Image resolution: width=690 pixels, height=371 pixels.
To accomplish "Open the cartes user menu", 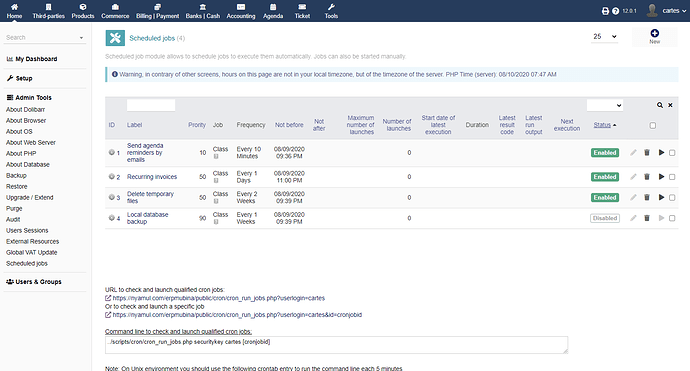I will click(666, 11).
